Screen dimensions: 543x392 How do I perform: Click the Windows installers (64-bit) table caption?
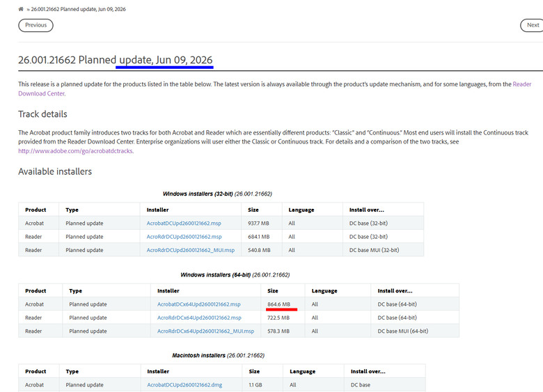point(235,275)
